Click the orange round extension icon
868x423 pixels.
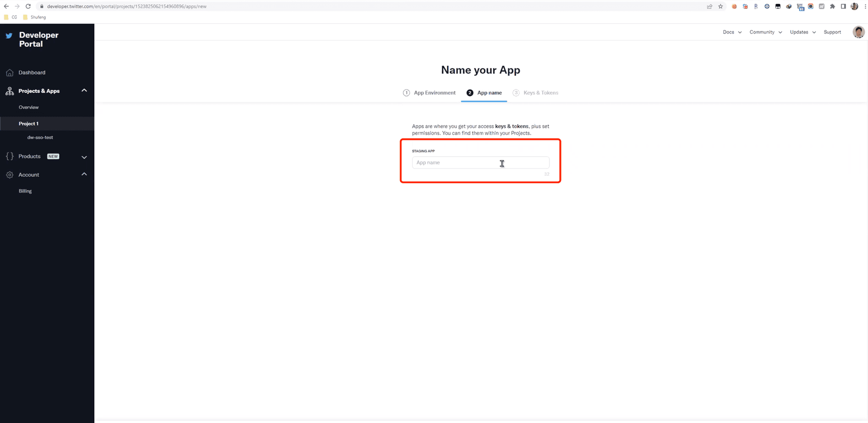click(734, 7)
